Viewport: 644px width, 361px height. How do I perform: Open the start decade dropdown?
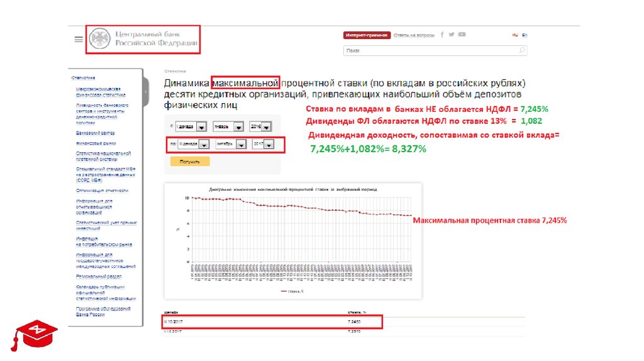click(x=191, y=127)
